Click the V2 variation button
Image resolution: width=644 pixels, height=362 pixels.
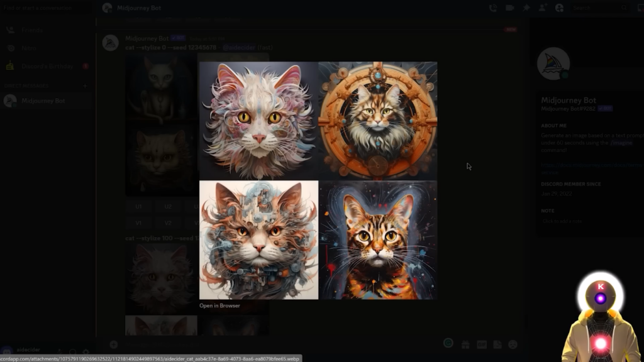click(x=168, y=223)
